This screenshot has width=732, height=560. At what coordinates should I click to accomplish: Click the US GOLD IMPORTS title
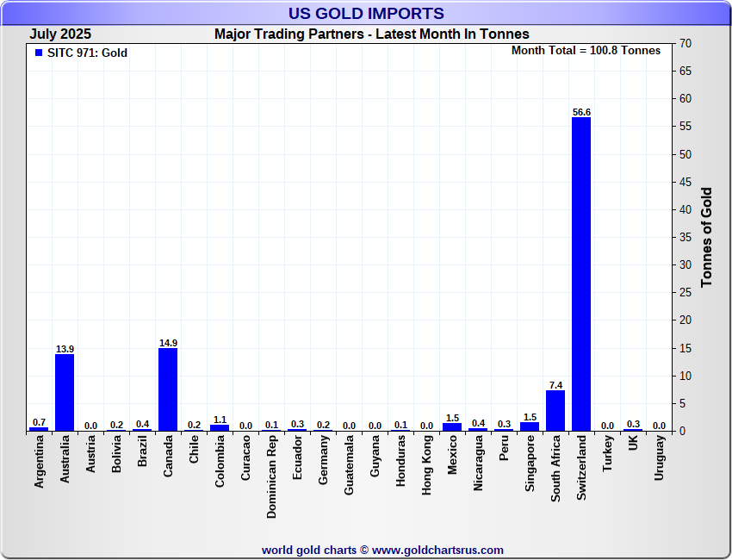366,13
